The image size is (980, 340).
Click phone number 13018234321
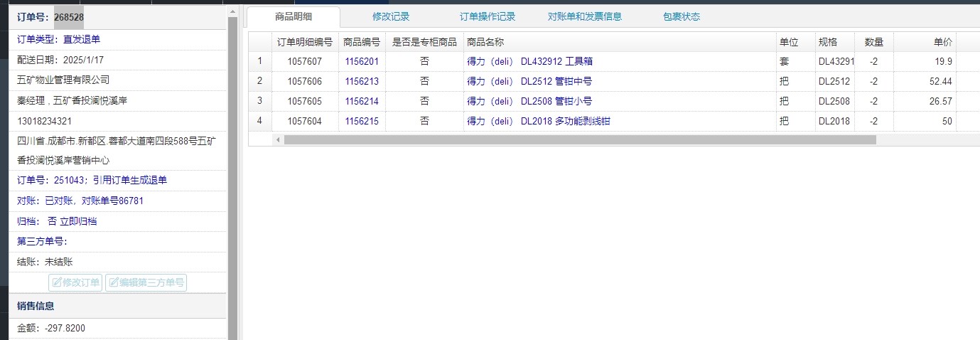pos(45,122)
